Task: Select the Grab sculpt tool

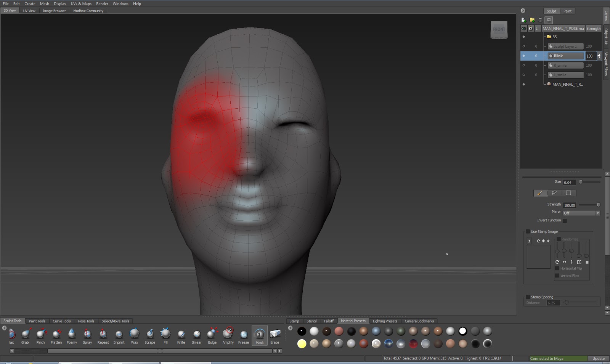Action: point(25,335)
